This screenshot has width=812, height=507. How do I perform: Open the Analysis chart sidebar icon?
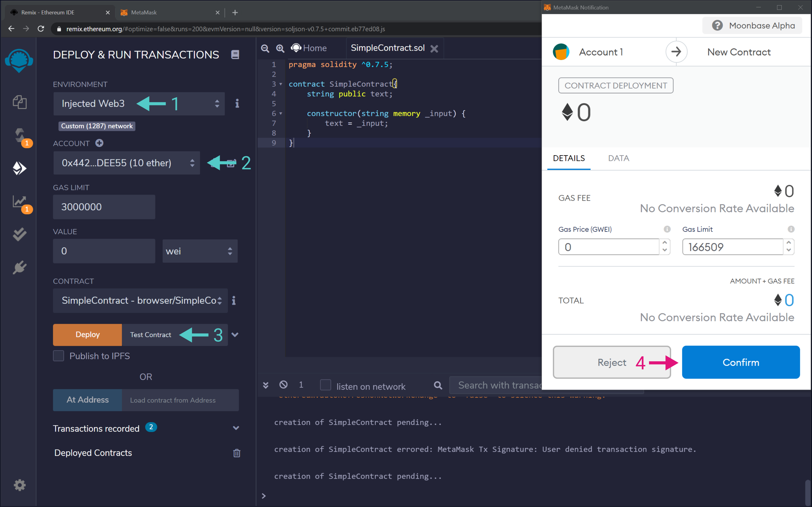[x=19, y=202]
